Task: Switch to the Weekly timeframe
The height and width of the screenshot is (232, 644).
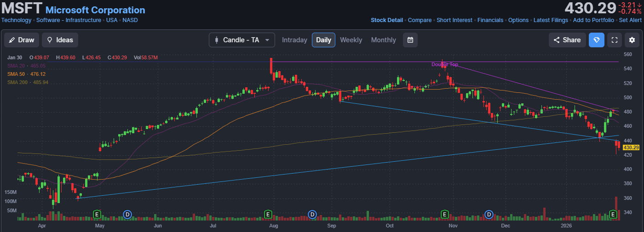Action: 351,40
